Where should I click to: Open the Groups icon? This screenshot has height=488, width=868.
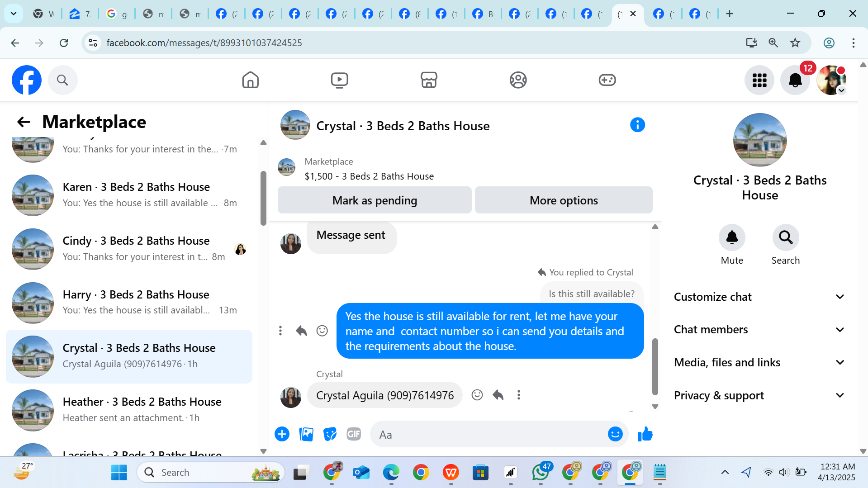[x=518, y=80]
